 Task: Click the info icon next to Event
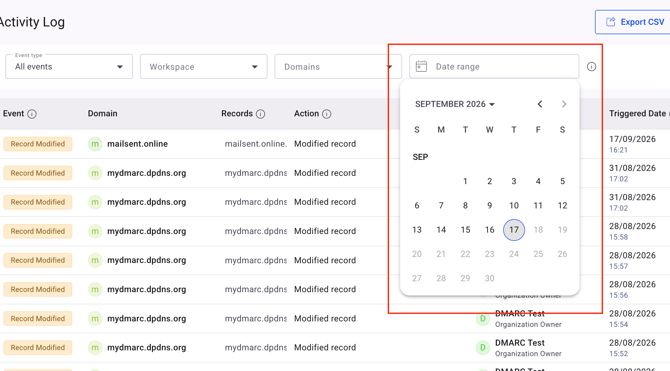pos(32,114)
